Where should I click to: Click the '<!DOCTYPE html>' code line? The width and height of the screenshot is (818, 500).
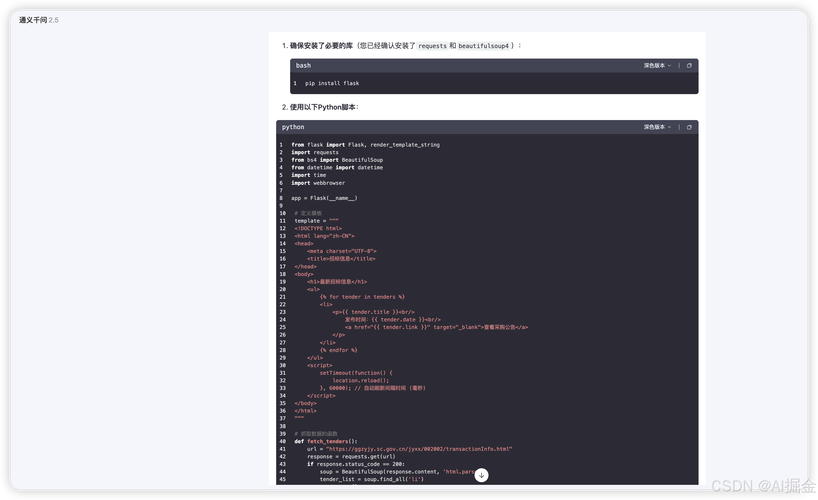click(318, 229)
